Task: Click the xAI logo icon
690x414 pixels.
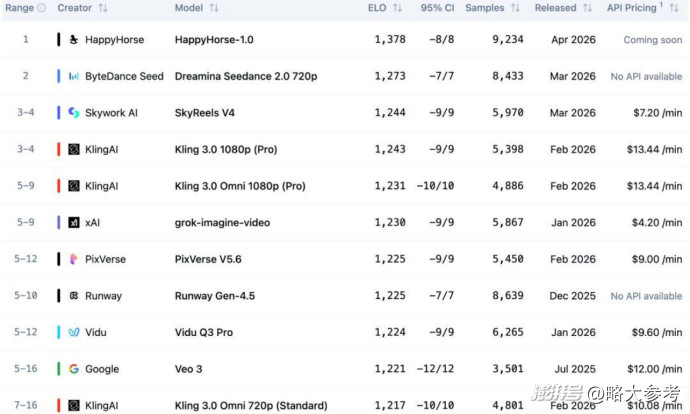Action: pyautogui.click(x=74, y=223)
